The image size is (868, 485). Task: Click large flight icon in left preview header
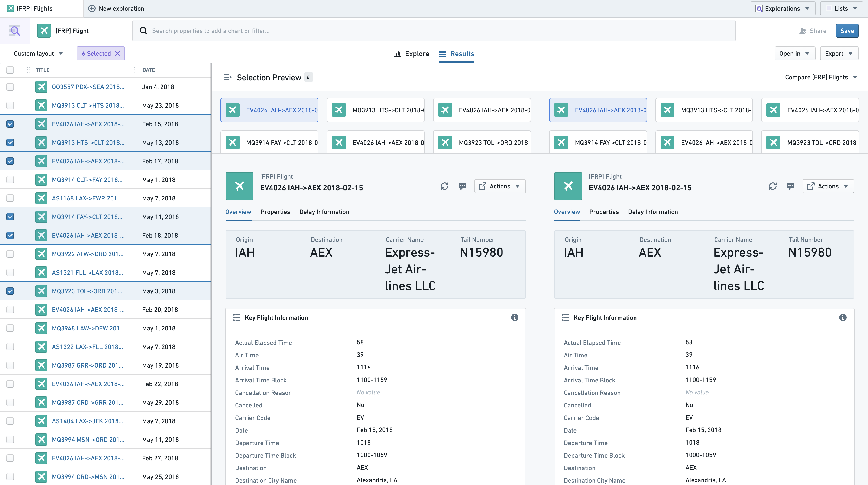[x=239, y=186]
